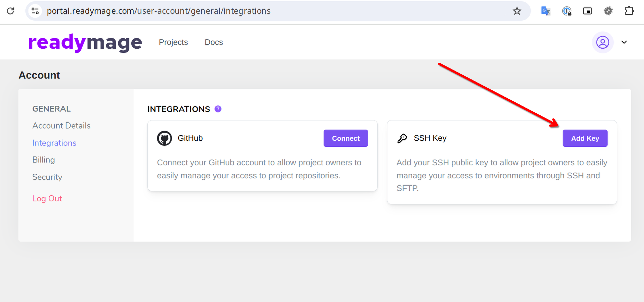The height and width of the screenshot is (302, 644).
Task: Expand the account dropdown chevron
Action: pyautogui.click(x=624, y=42)
